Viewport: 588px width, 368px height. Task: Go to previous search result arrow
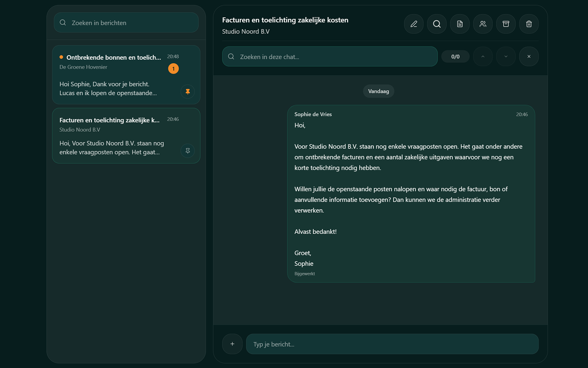pos(483,56)
